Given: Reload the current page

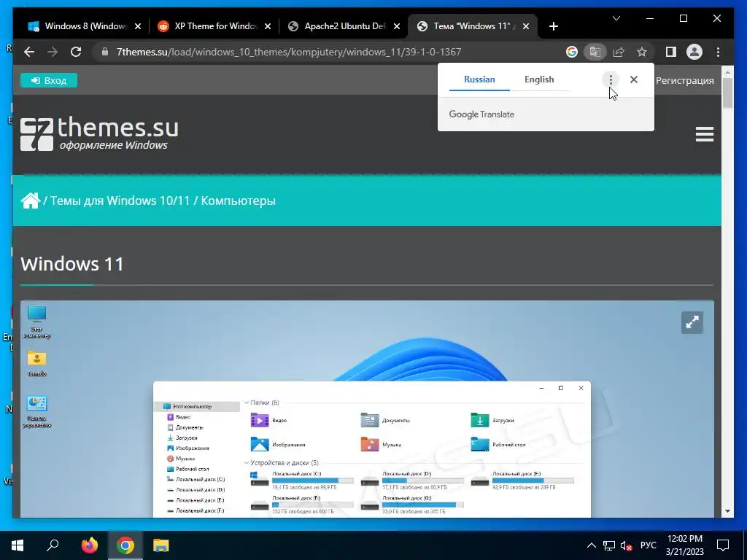Looking at the screenshot, I should 76,52.
